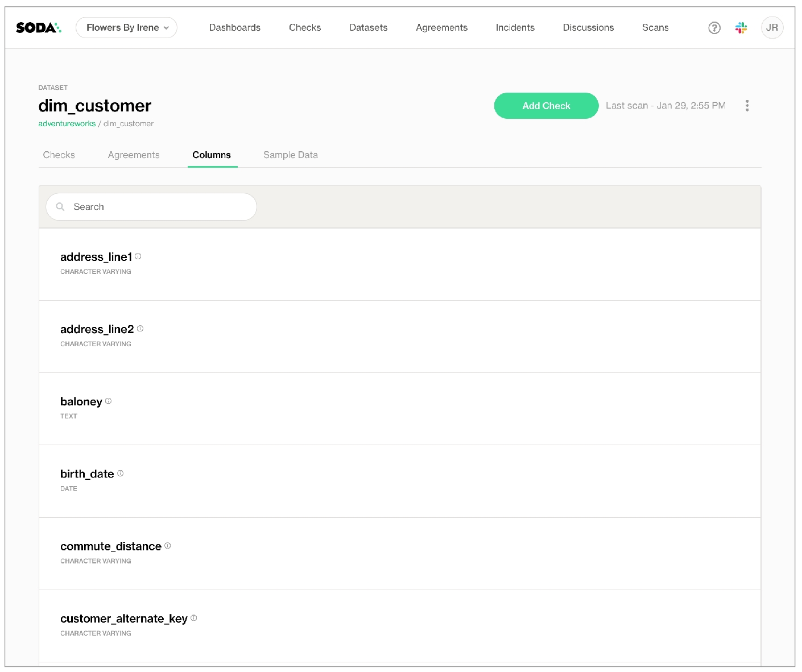Select the Checks tab under dim_customer

pos(59,155)
